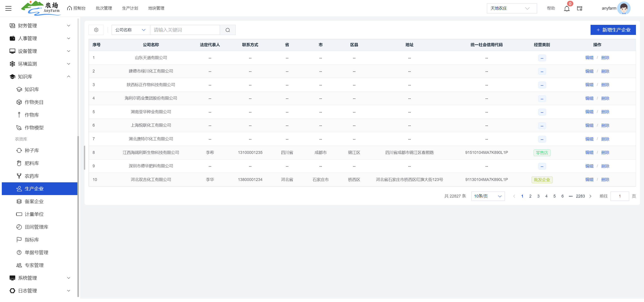Image resolution: width=644 pixels, height=302 pixels.
Task: Go to next page arrow
Action: [590, 196]
